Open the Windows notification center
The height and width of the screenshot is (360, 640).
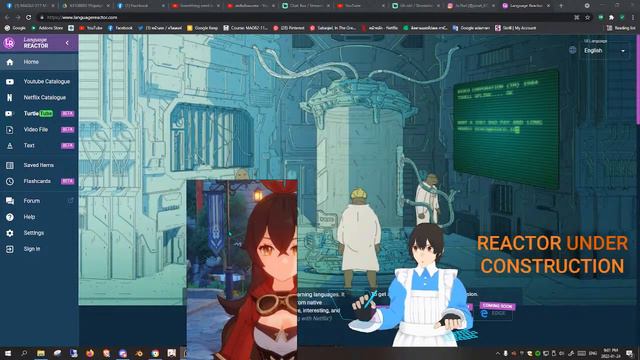tap(630, 353)
